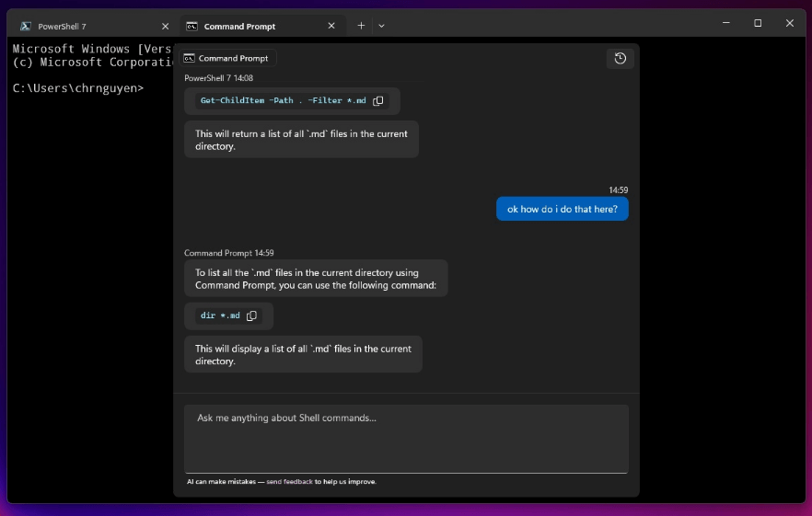Click the Get-ChildItem code snippet text
812x516 pixels.
click(x=283, y=101)
